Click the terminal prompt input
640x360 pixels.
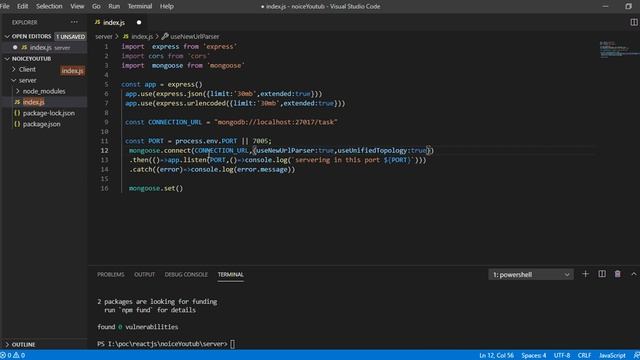233,344
